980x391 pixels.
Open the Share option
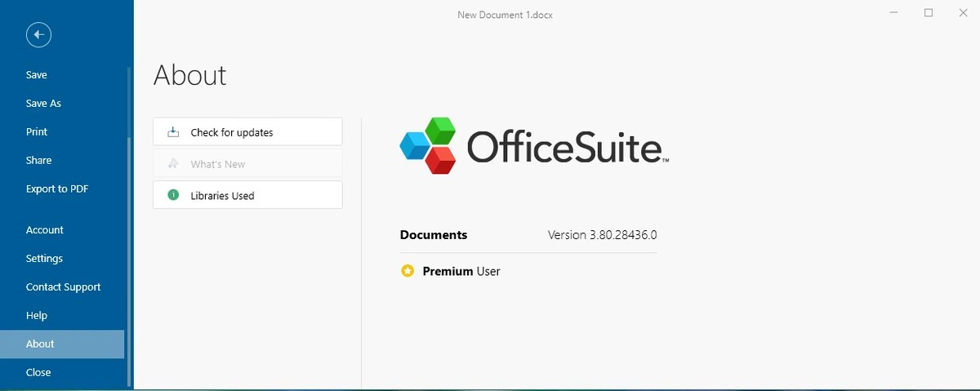pyautogui.click(x=62, y=160)
